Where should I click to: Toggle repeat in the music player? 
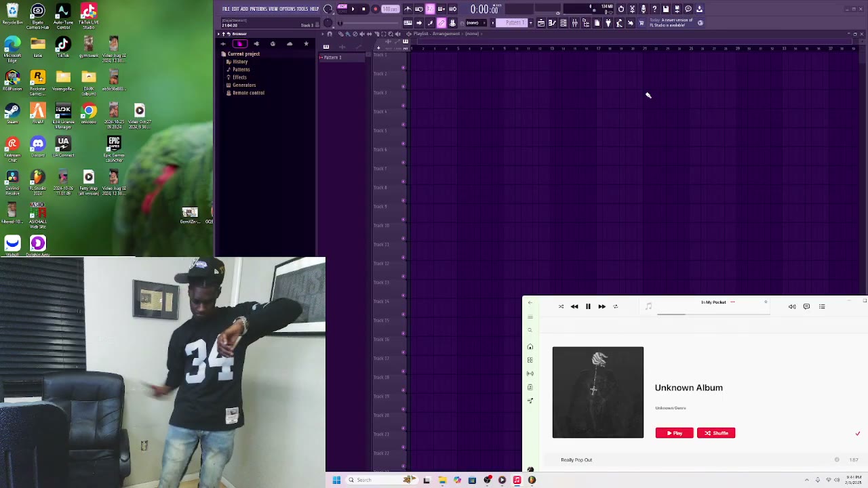tap(616, 306)
